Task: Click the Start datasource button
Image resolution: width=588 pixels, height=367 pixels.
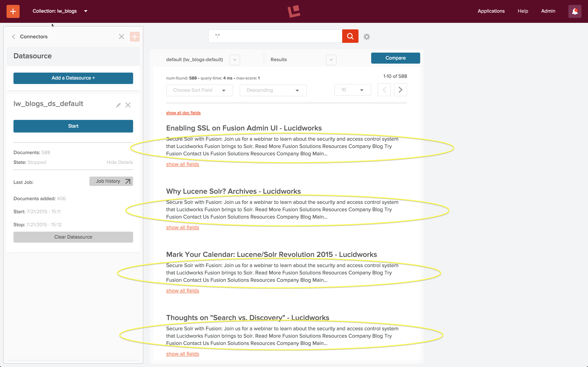Action: tap(73, 126)
